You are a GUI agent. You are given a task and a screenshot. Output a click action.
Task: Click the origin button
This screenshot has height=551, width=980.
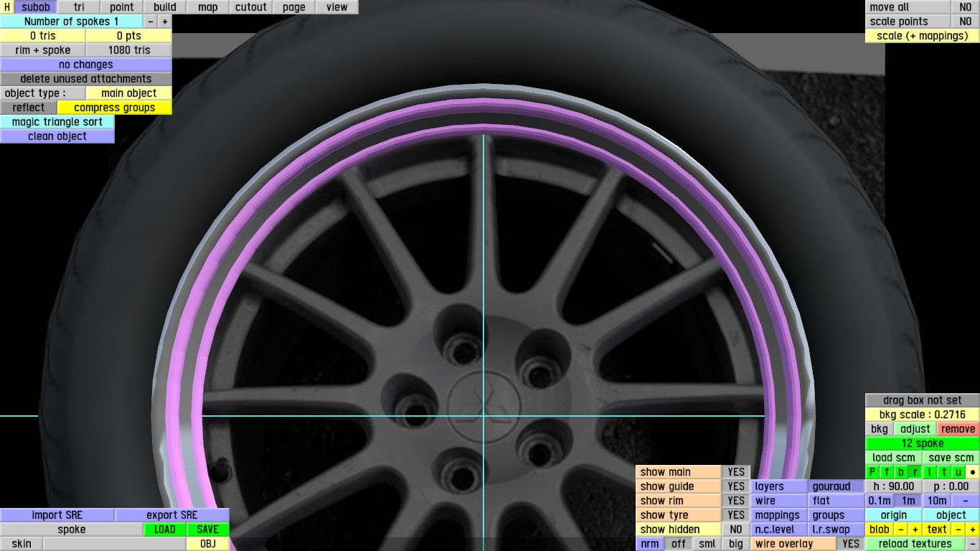[x=894, y=515]
